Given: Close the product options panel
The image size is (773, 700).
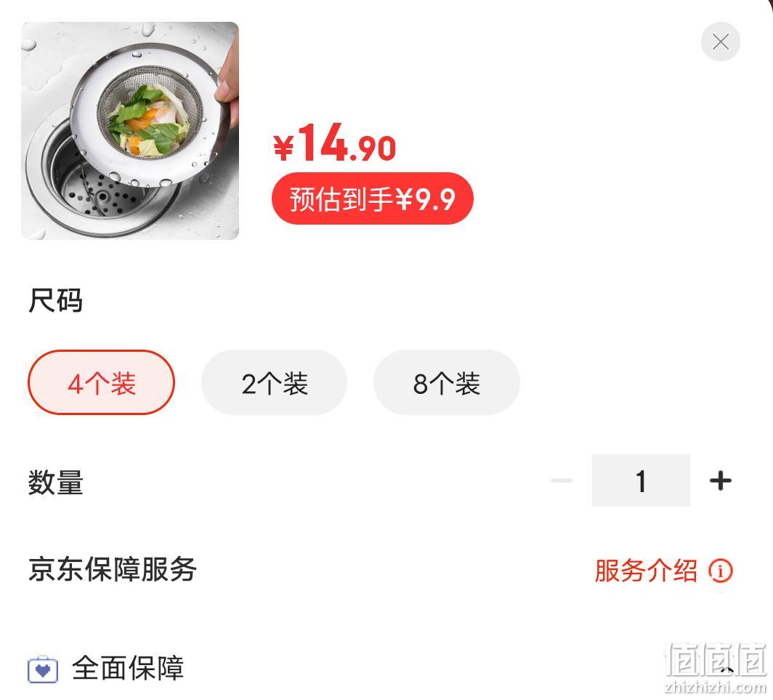Looking at the screenshot, I should pos(720,41).
